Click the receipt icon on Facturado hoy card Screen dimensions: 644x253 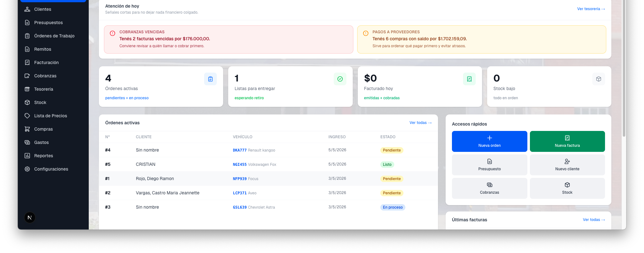(x=469, y=79)
